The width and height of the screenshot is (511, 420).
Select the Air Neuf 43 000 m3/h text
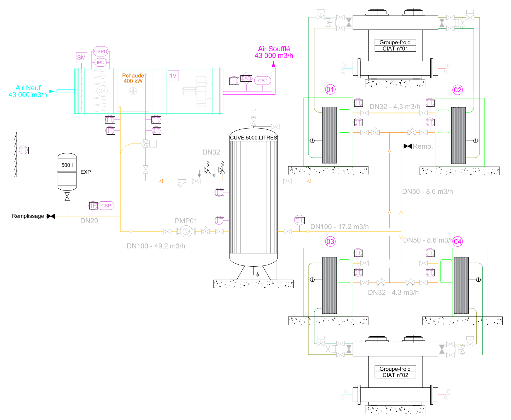coord(28,91)
